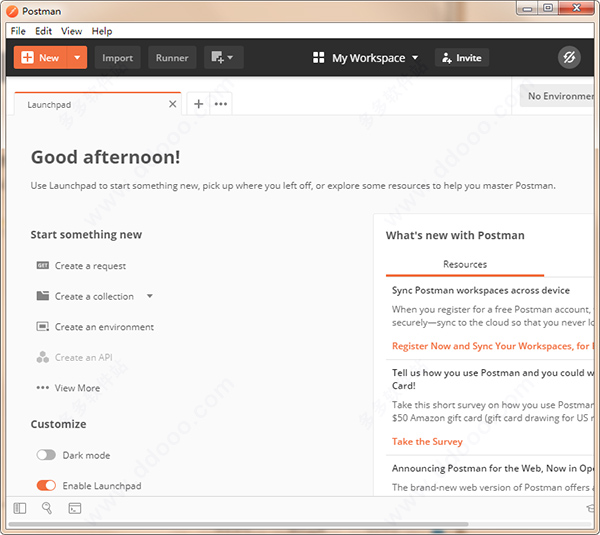Open Find and Replace magnifier icon

click(47, 508)
